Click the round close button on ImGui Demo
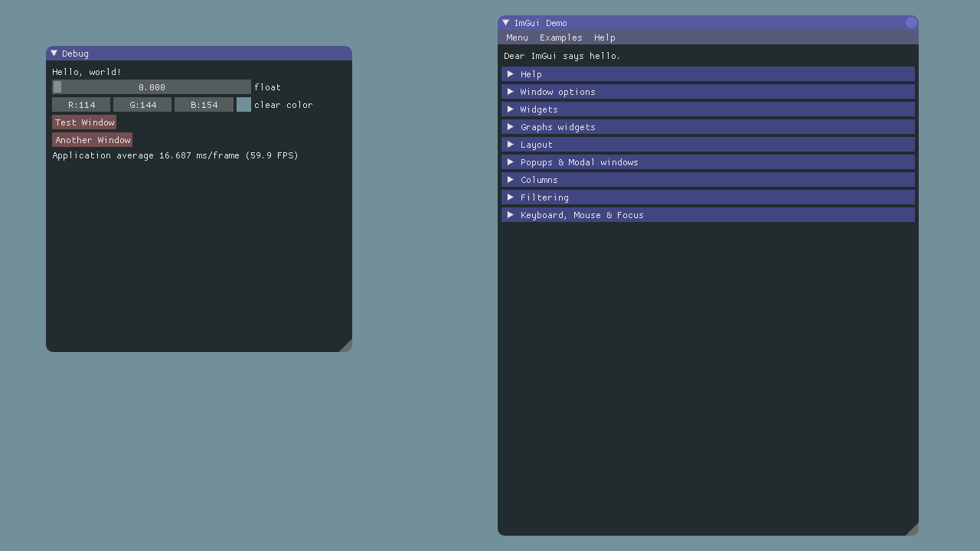 [910, 23]
